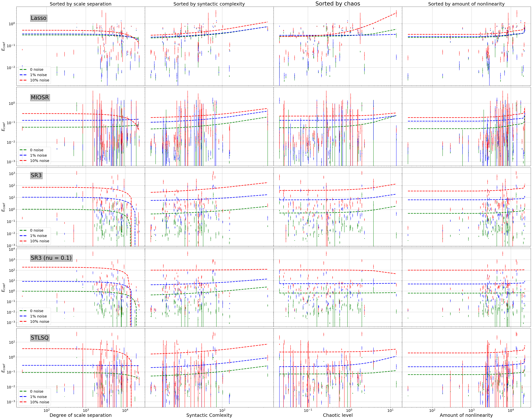Click '10% noise' in the SR3 (nu = 0.1) legend

39,322
